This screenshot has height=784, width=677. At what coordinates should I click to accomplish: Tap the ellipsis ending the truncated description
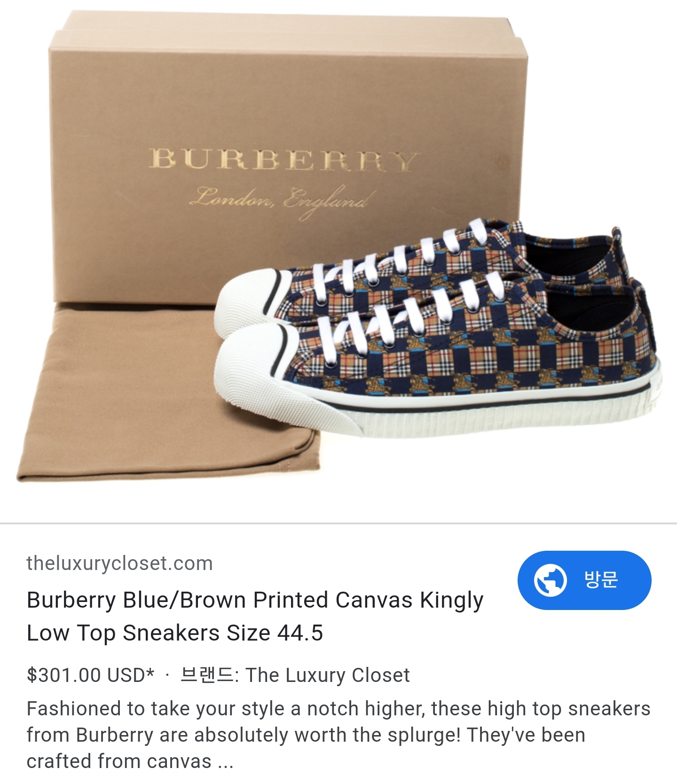pyautogui.click(x=226, y=762)
